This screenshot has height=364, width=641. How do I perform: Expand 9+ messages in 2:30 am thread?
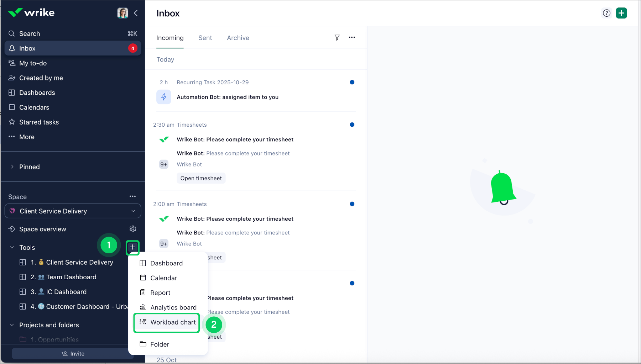164,164
